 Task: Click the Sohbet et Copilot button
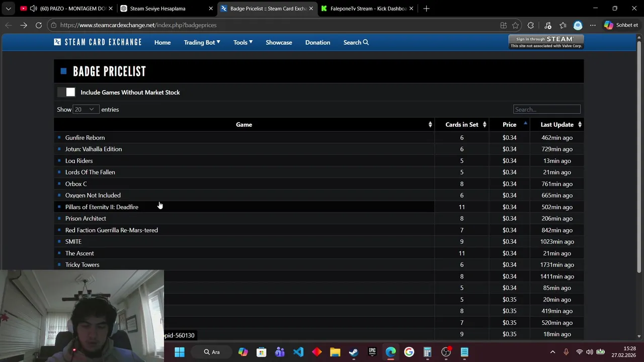(x=621, y=25)
